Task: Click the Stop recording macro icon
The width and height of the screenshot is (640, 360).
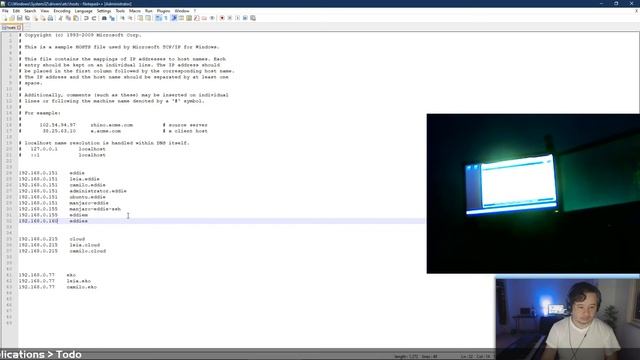Action: click(229, 18)
